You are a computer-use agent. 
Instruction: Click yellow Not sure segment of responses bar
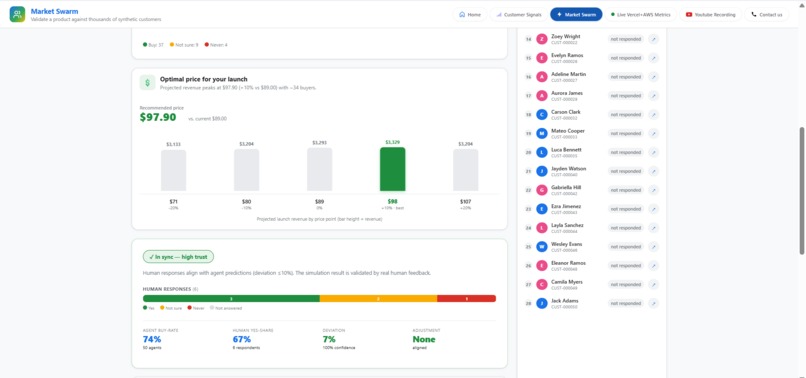[378, 298]
